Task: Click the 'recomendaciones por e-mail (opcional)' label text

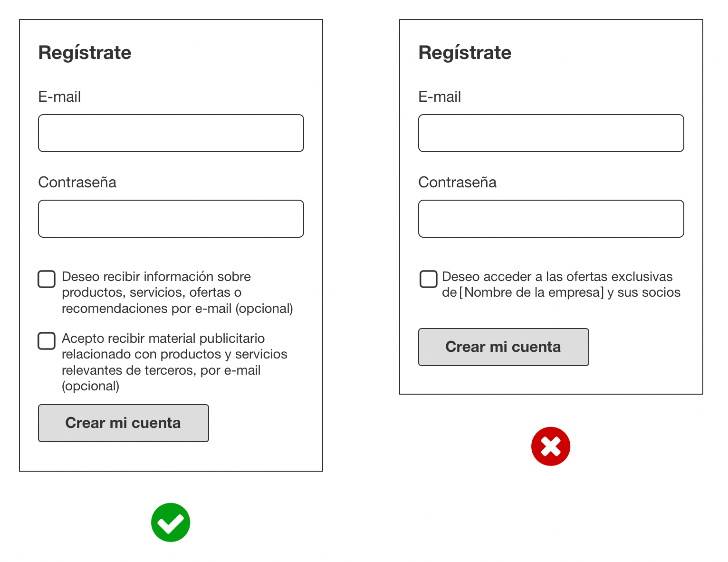Action: 177,309
